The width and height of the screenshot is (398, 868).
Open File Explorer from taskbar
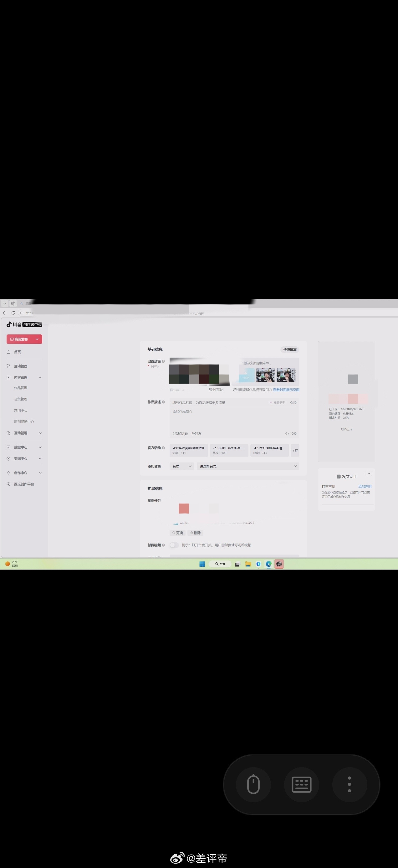coord(248,564)
